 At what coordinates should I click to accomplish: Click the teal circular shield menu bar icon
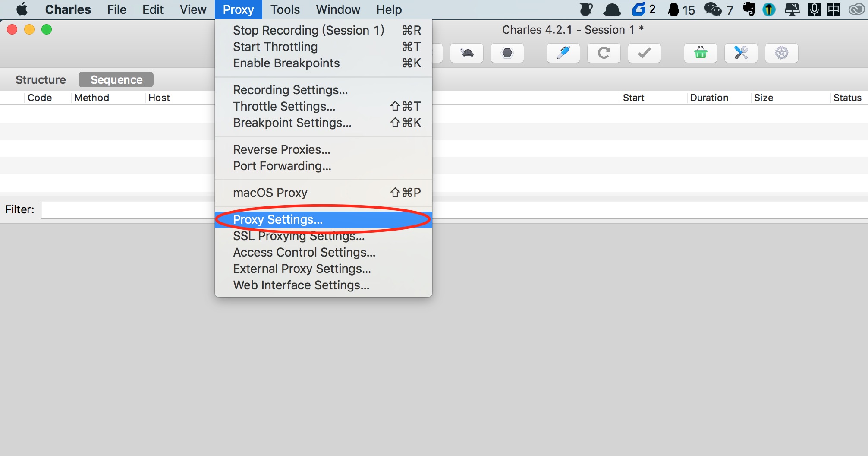(769, 9)
